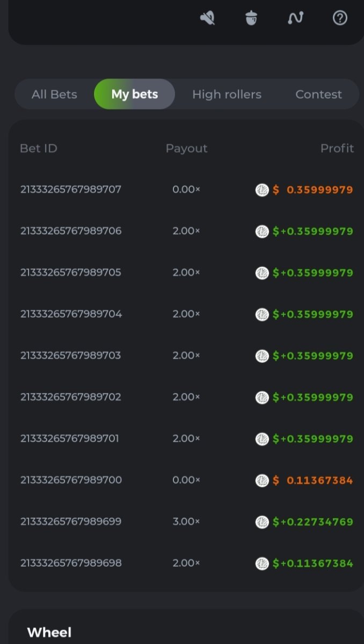Open help via question mark icon
Viewport: 364px width, 644px height.
pos(340,18)
